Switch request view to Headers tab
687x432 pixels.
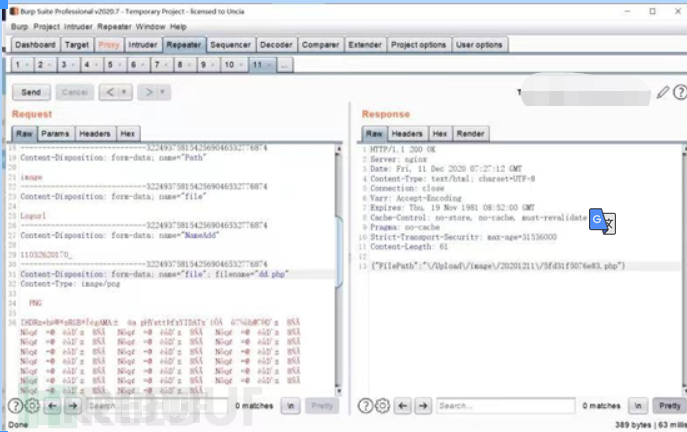95,134
